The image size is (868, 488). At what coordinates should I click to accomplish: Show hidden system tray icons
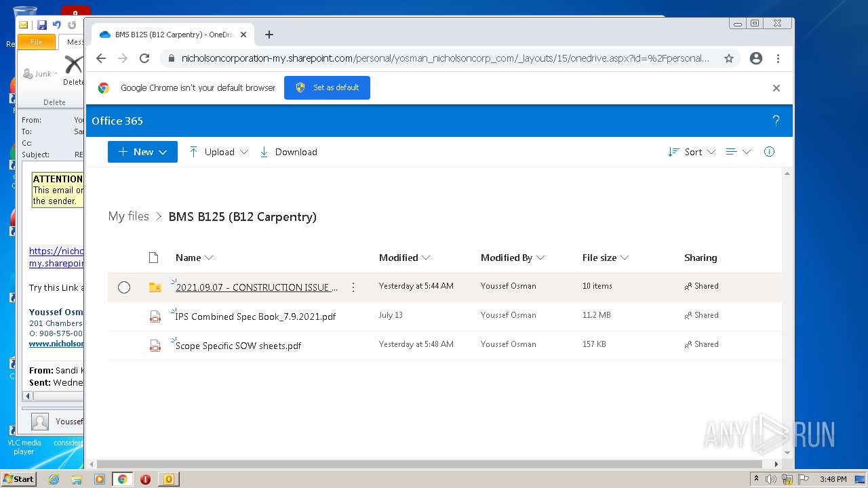756,479
